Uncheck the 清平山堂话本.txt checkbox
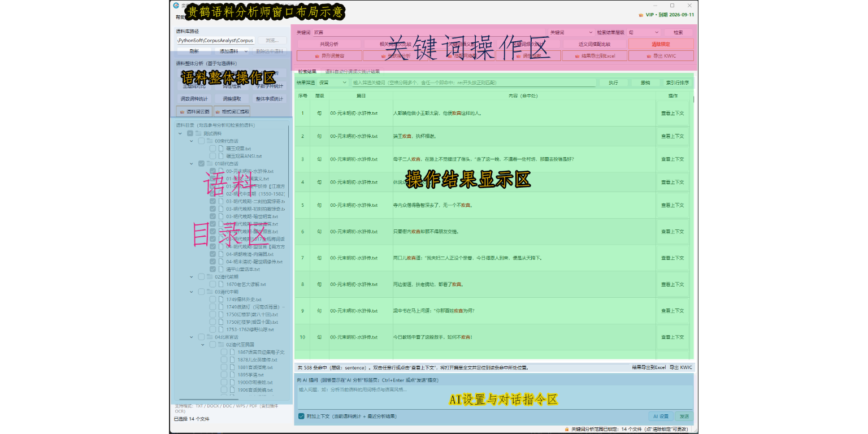 point(212,269)
